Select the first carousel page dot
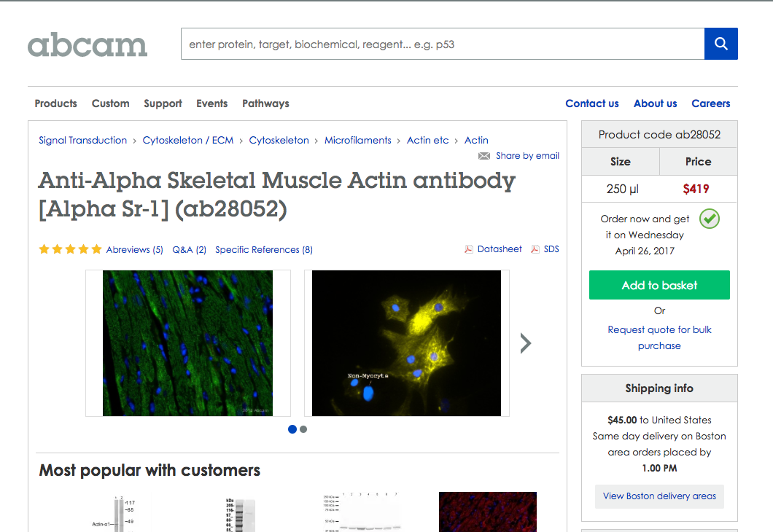 coord(292,429)
